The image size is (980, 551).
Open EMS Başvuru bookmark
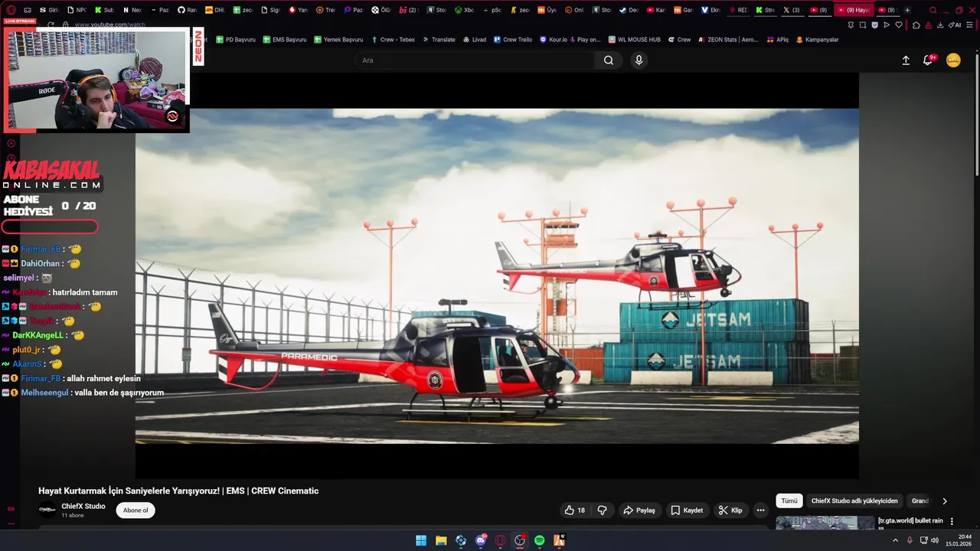coord(285,40)
